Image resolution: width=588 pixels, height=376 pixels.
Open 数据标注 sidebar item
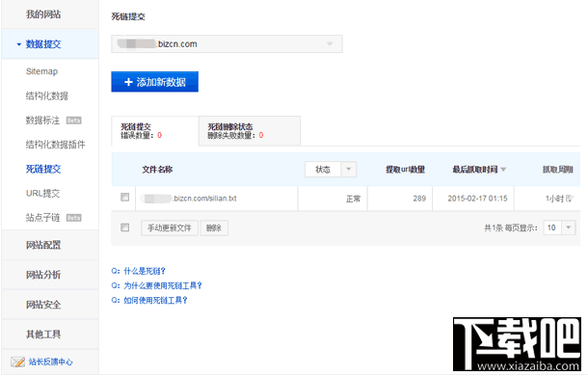[x=42, y=121]
